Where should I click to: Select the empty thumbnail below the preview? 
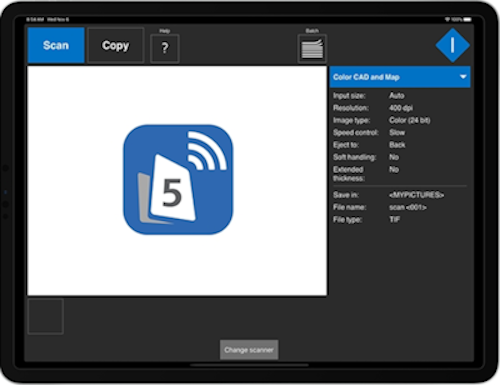point(46,316)
